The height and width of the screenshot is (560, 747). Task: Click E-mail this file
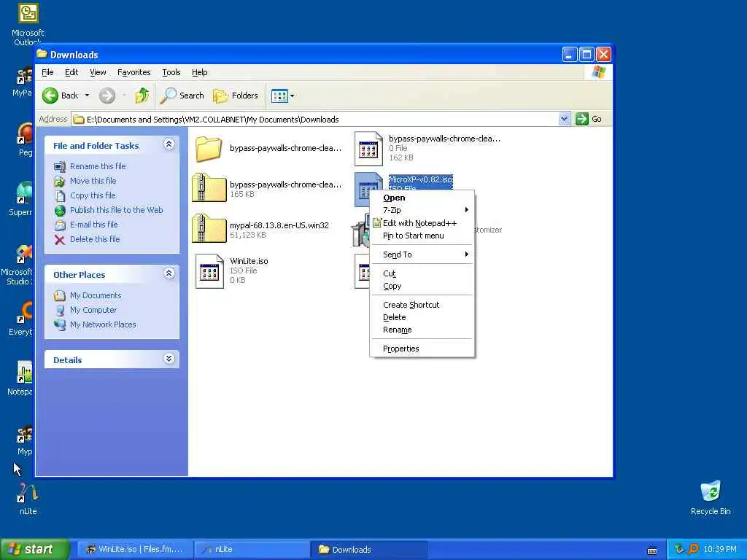(x=94, y=225)
